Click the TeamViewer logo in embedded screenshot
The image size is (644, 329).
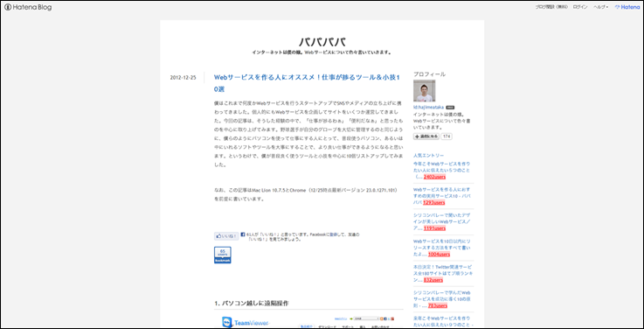tap(246, 323)
